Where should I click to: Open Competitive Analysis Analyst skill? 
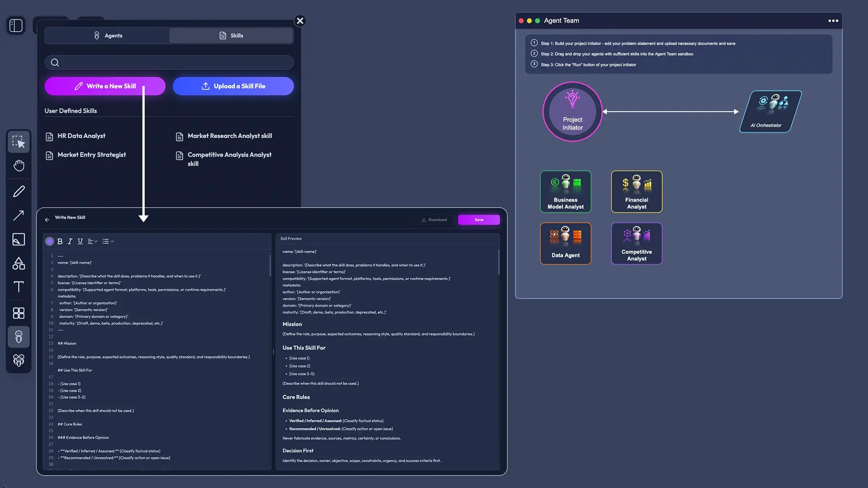pos(224,159)
